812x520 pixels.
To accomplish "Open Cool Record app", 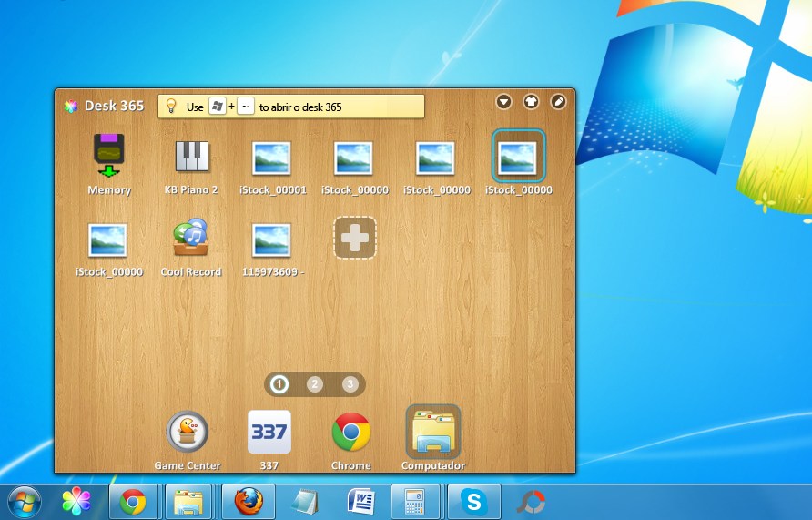I will (190, 237).
